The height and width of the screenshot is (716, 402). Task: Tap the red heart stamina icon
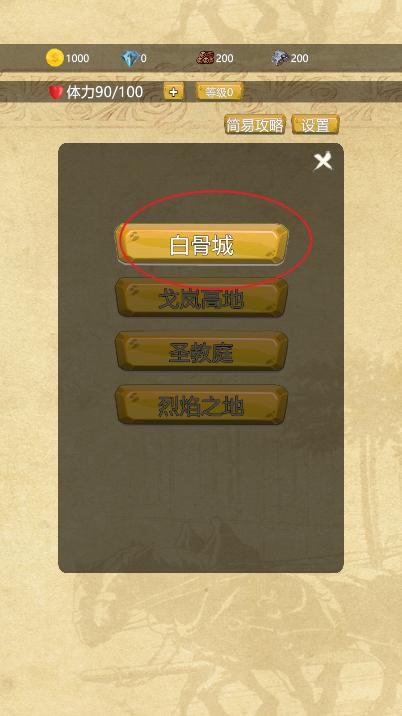tap(56, 93)
